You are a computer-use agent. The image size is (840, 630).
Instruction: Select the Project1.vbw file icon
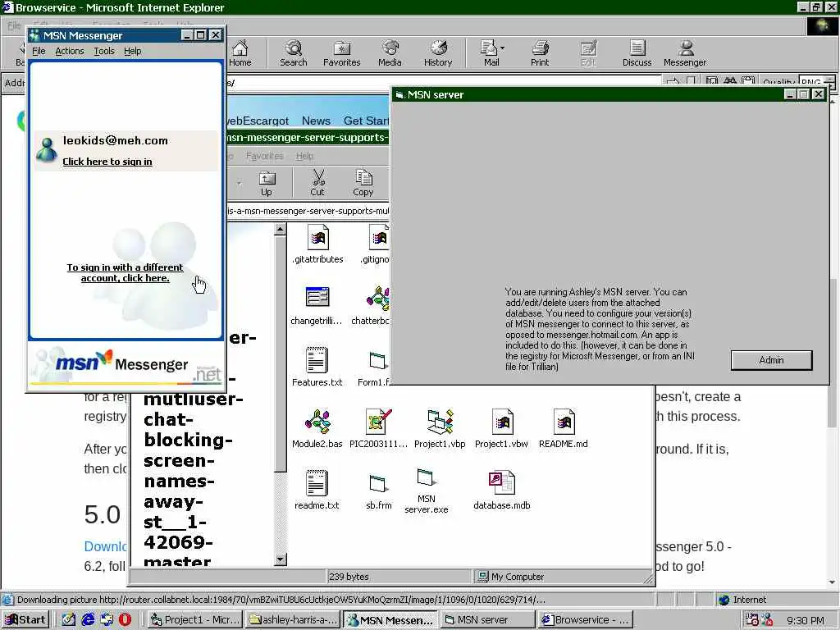coord(503,422)
